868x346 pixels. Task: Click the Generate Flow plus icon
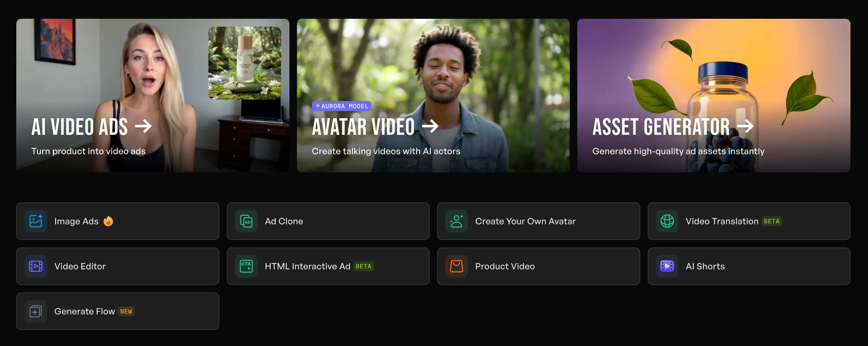coord(36,311)
